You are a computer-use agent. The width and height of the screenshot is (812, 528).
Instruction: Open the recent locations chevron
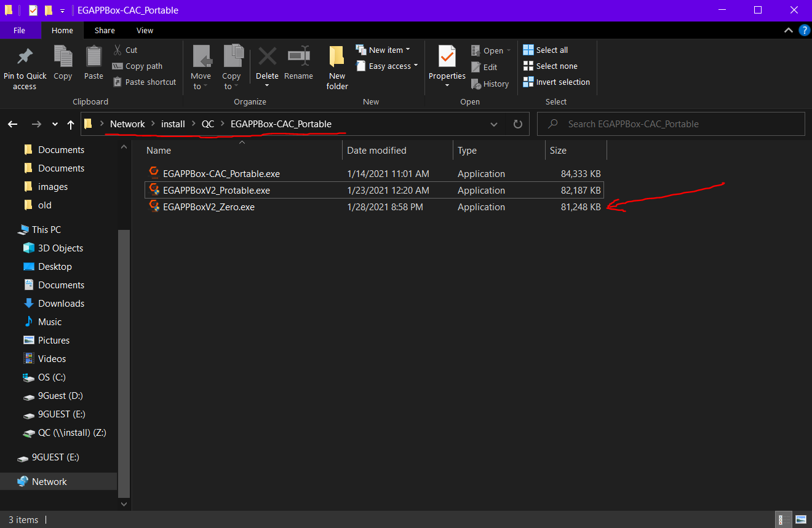click(55, 124)
